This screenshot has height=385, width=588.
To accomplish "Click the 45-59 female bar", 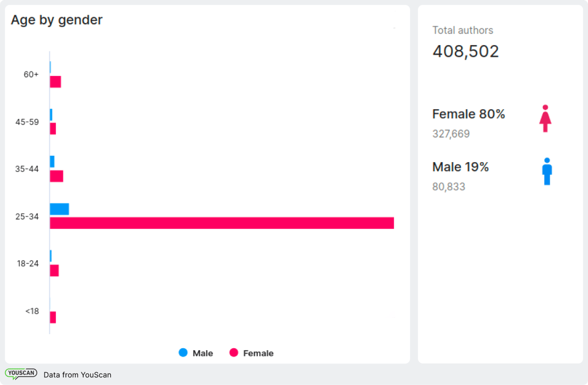I will point(53,129).
